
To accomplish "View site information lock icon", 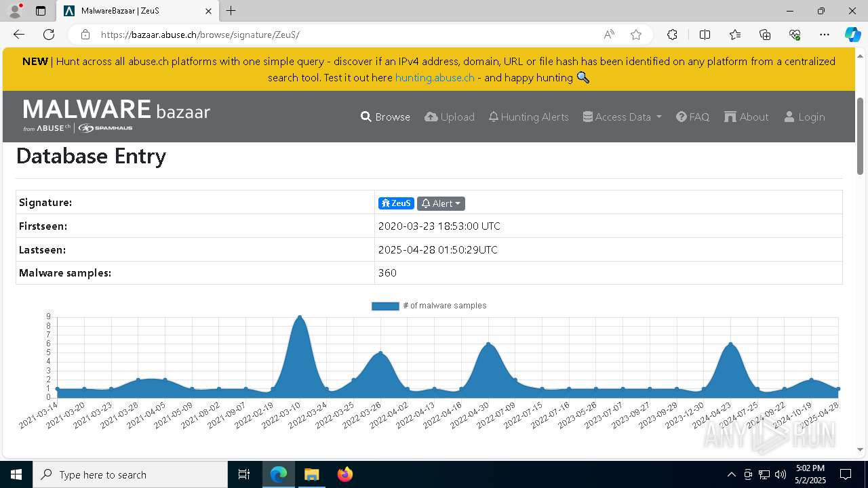I will pyautogui.click(x=85, y=35).
